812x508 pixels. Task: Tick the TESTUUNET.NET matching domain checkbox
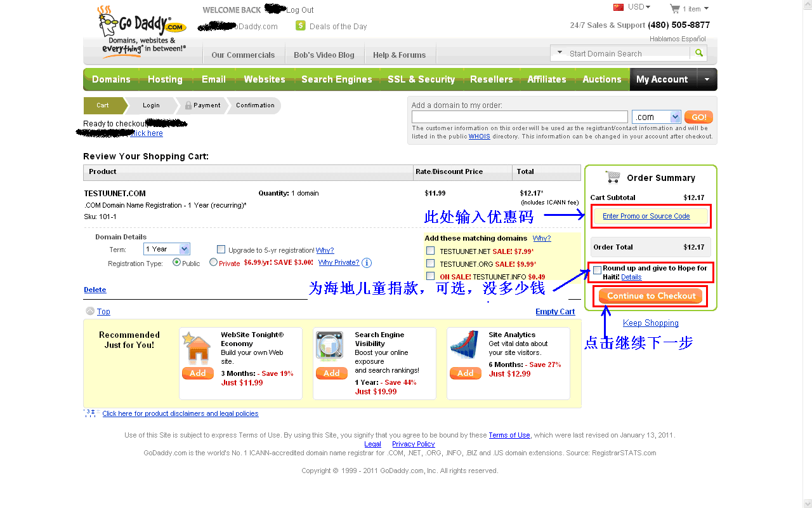(431, 251)
